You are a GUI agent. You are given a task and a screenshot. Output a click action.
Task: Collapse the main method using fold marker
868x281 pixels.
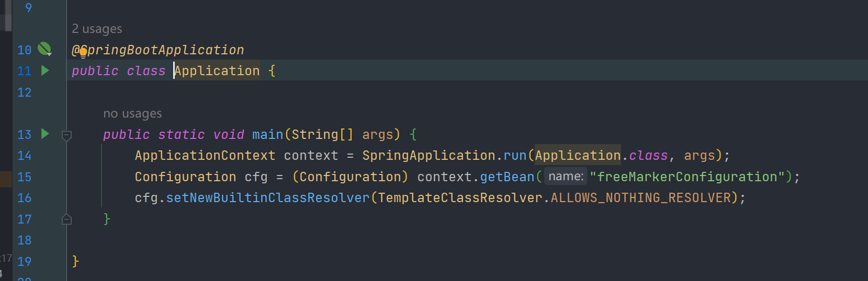pos(66,136)
